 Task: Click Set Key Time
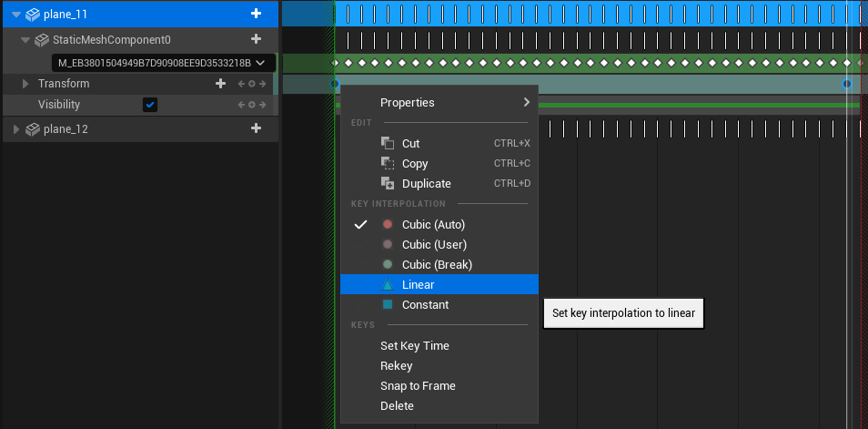point(415,345)
